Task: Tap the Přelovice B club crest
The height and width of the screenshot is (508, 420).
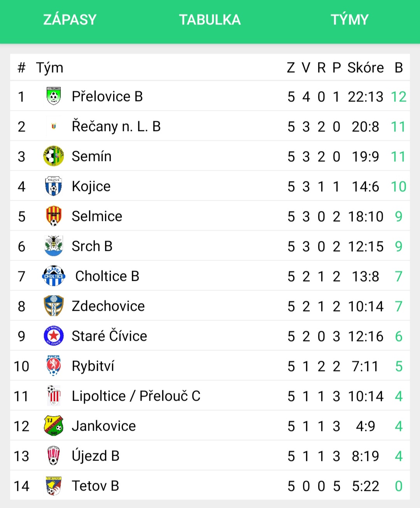Action: pyautogui.click(x=54, y=96)
